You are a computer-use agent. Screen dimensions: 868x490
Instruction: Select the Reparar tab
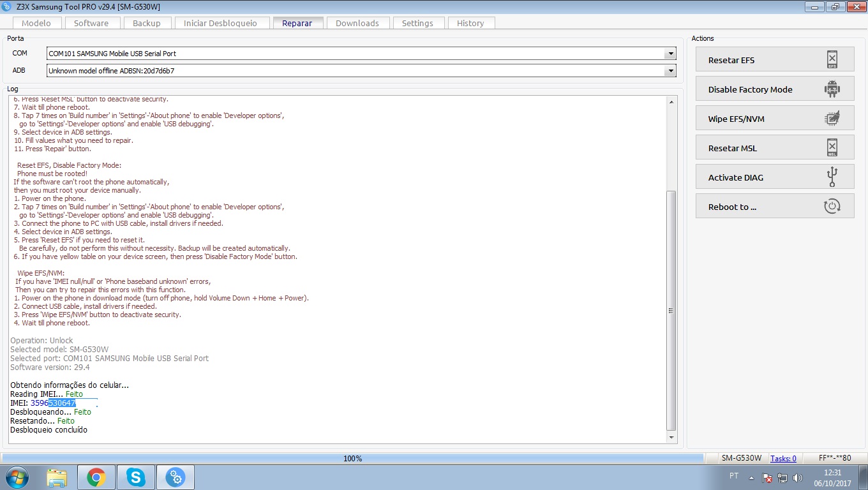[x=297, y=23]
